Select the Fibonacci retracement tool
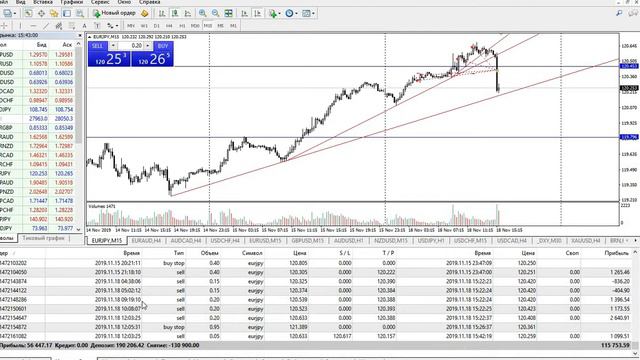Screen dimensions: 640x360 click(72, 26)
